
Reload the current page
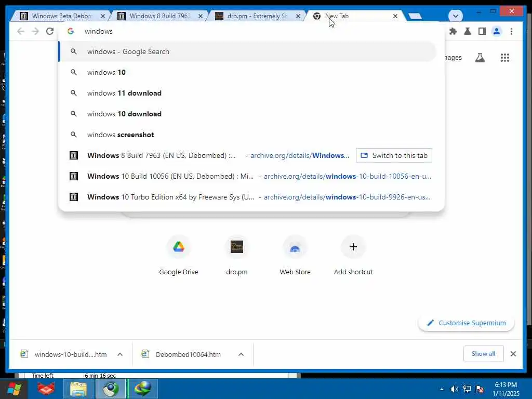pyautogui.click(x=50, y=31)
